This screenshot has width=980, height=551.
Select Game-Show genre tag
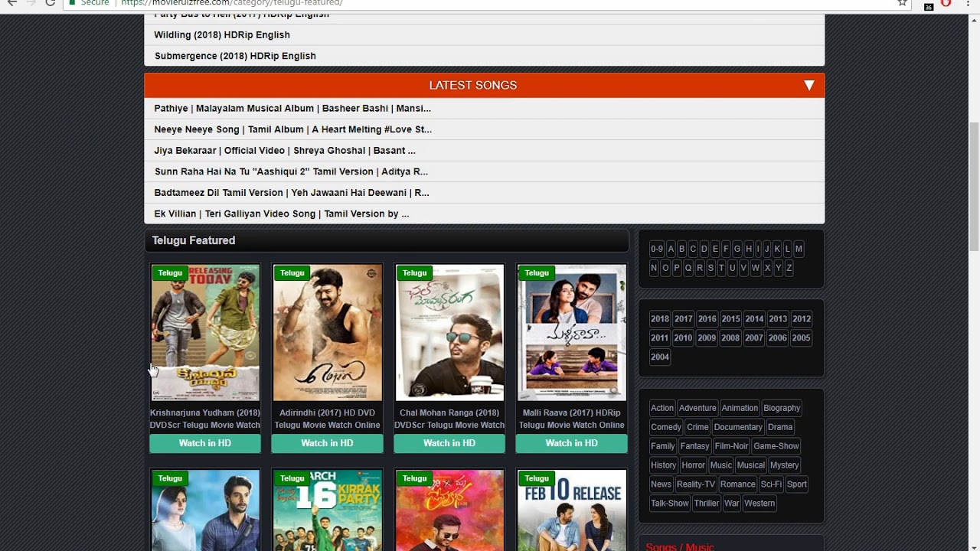(776, 447)
